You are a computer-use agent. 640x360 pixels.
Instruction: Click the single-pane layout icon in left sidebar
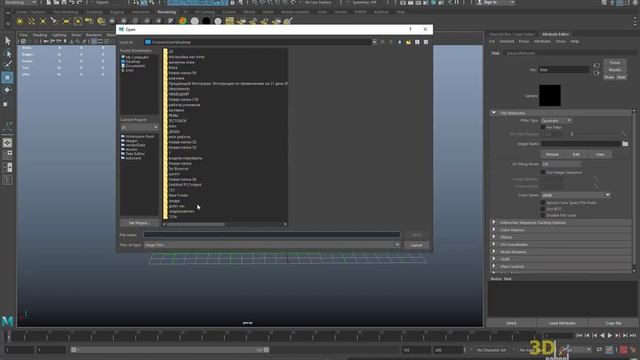[x=7, y=143]
